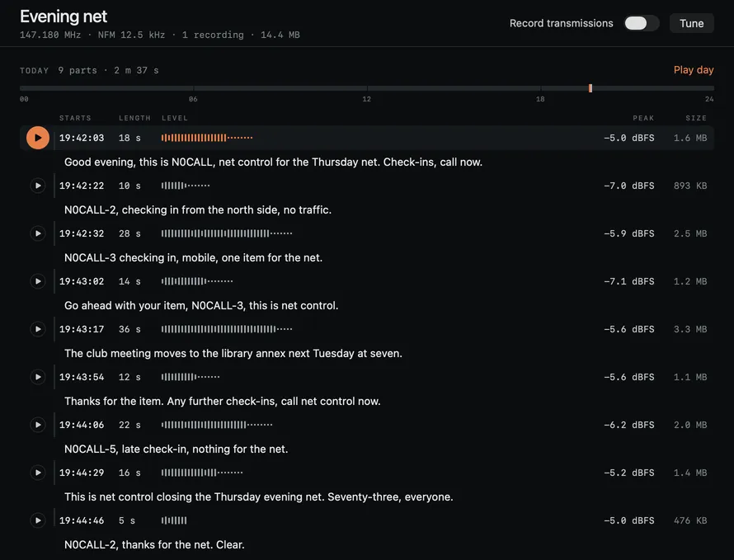Viewport: 734px width, 560px height.
Task: Seek within the 19:42:03 level waveform
Action: coord(207,138)
